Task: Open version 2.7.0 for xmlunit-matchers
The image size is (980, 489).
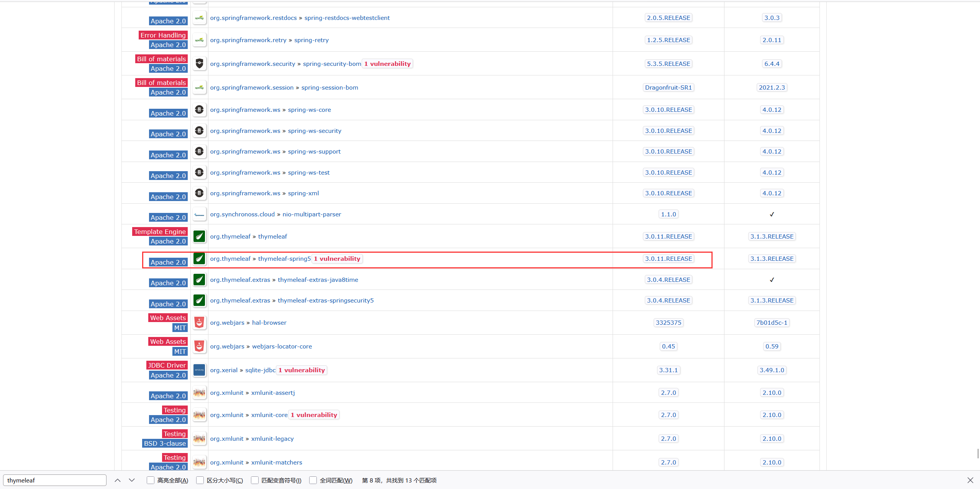Action: [x=669, y=463]
